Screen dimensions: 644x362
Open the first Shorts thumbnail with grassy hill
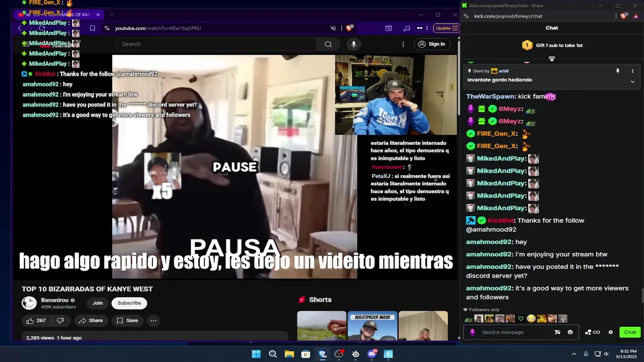click(321, 326)
